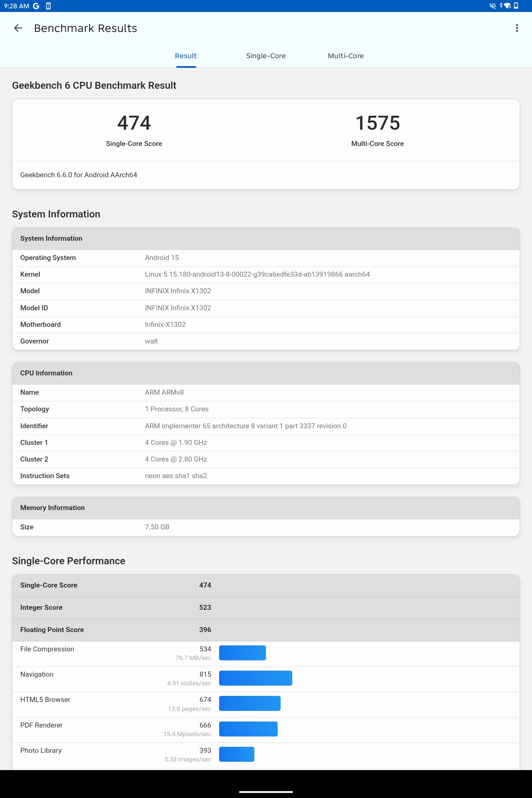This screenshot has width=532, height=798.
Task: Tap the System Information table header
Action: pyautogui.click(x=51, y=238)
